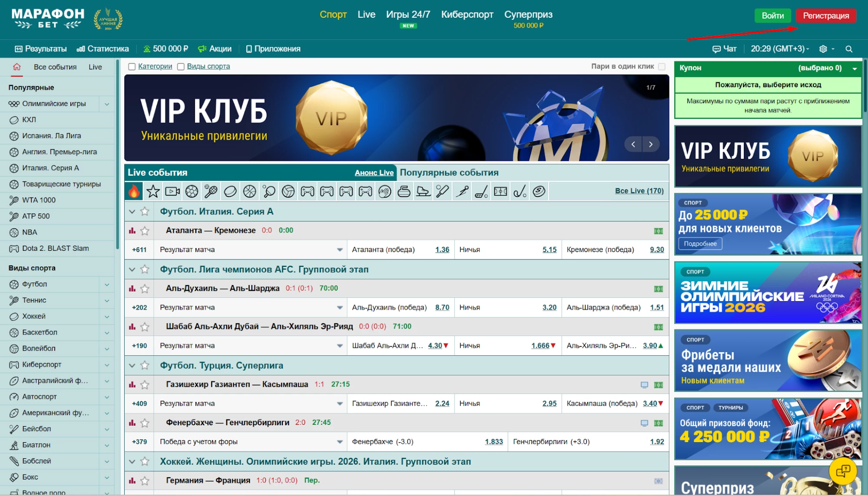
Task: Open the Зимние Олимпийские игры 2026 banner
Action: click(768, 292)
